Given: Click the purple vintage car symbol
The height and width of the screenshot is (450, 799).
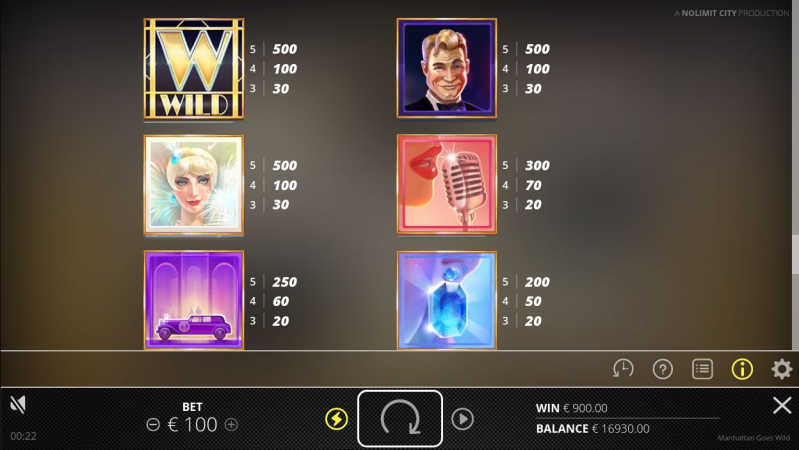Looking at the screenshot, I should pos(194,300).
